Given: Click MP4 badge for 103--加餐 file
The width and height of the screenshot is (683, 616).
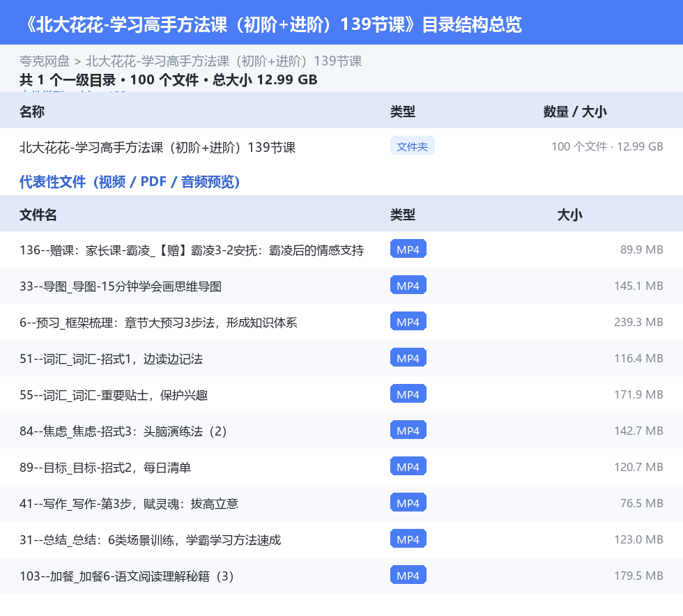Looking at the screenshot, I should [x=408, y=575].
